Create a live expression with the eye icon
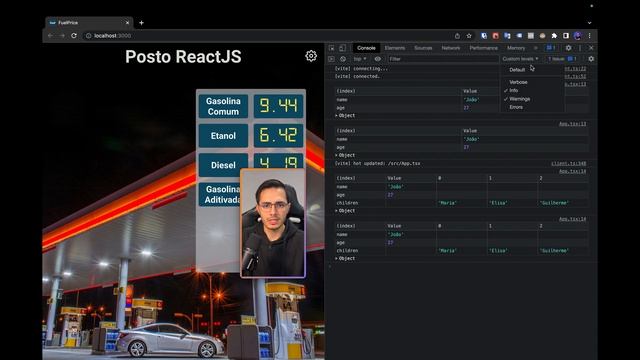Viewport: 640px width, 360px height. coord(378,59)
